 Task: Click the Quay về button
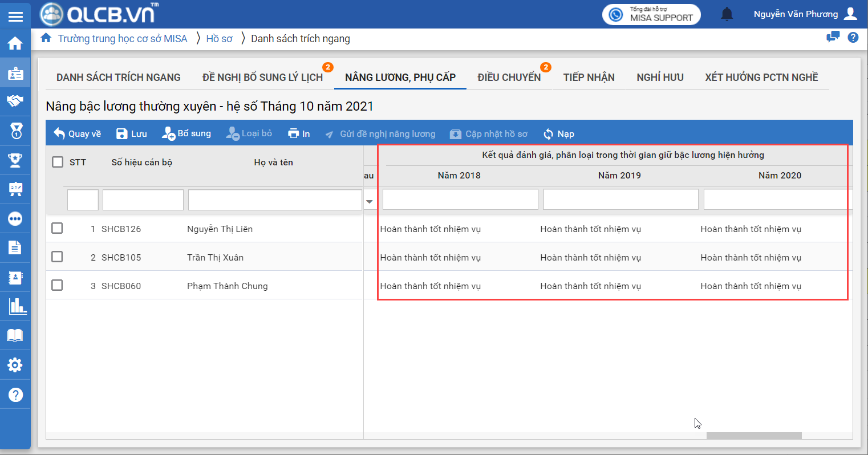77,133
